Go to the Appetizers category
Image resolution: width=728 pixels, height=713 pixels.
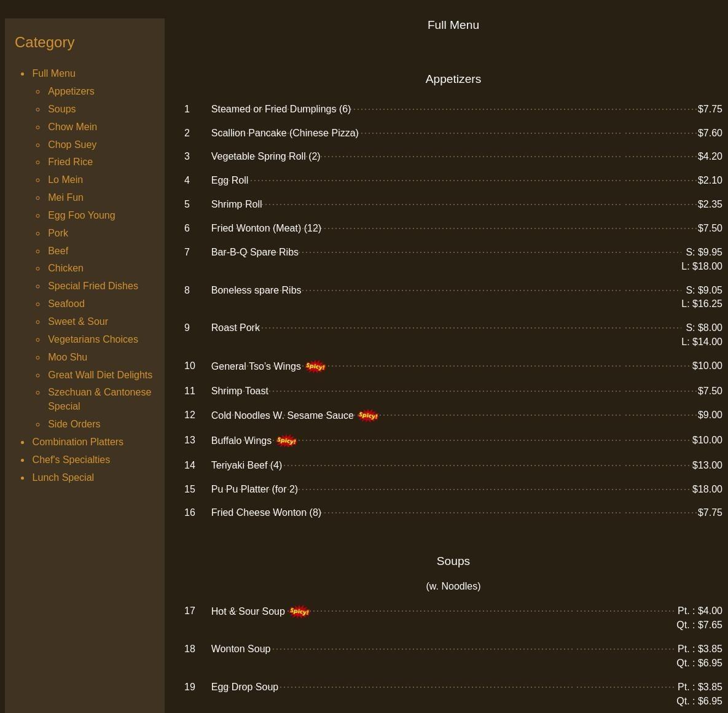[71, 91]
